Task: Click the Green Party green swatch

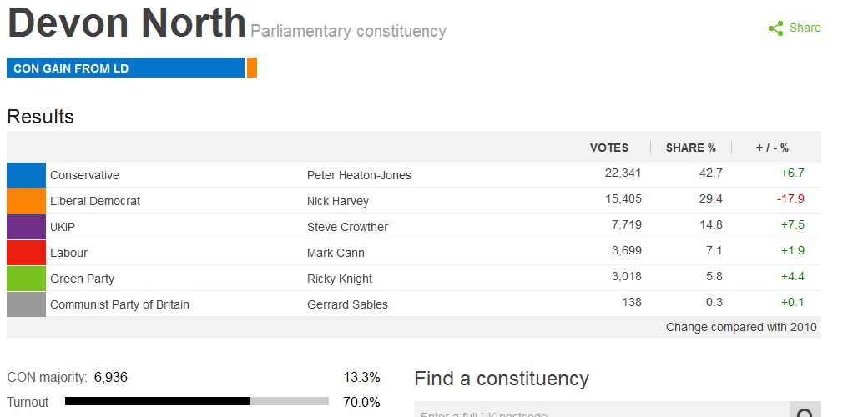Action: pyautogui.click(x=26, y=279)
